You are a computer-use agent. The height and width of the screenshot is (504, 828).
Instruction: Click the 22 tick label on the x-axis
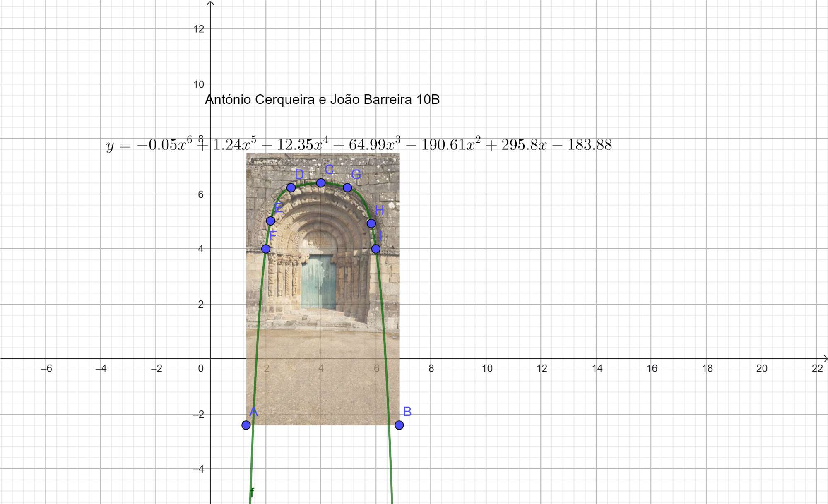(817, 369)
